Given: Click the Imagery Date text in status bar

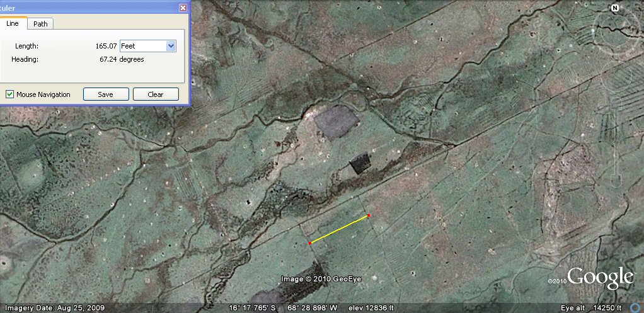Looking at the screenshot, I should tap(44, 308).
